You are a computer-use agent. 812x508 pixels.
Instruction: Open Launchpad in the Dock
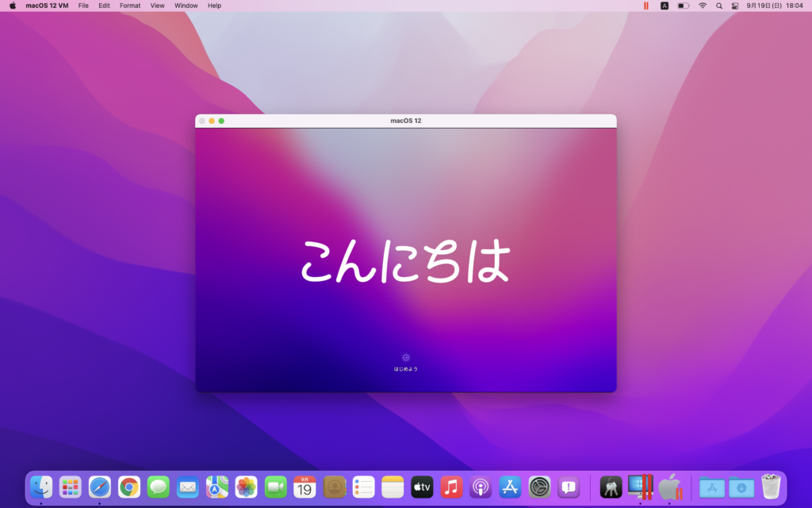click(x=70, y=487)
